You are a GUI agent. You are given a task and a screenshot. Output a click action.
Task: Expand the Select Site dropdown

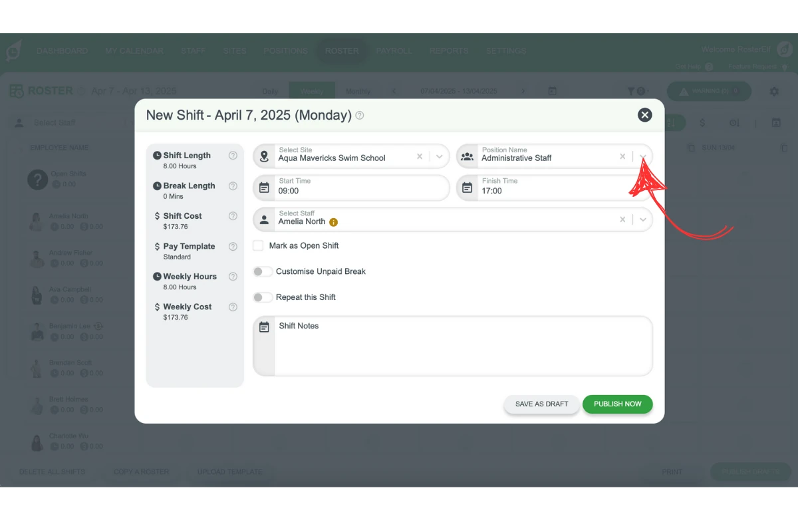tap(440, 157)
